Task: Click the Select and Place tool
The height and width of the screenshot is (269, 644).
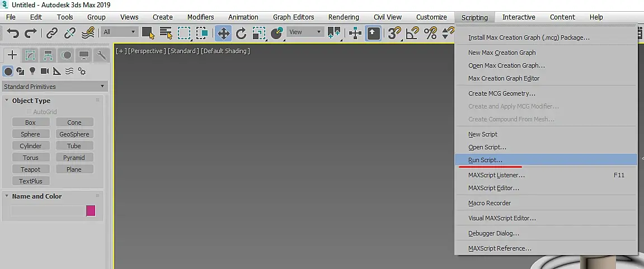Action: [277, 33]
